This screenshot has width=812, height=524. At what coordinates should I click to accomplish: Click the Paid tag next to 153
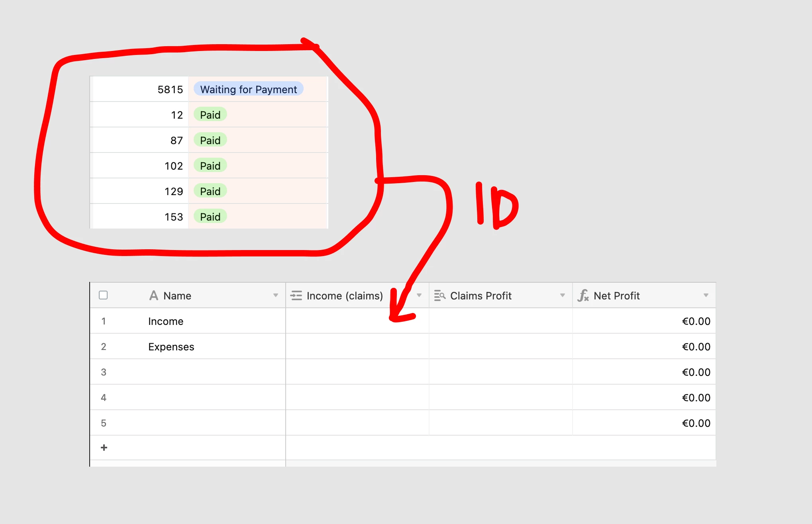(x=210, y=217)
